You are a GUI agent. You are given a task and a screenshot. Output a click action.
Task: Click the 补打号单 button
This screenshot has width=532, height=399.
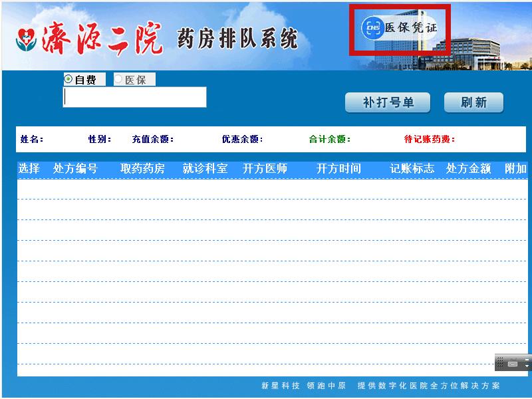tap(388, 102)
